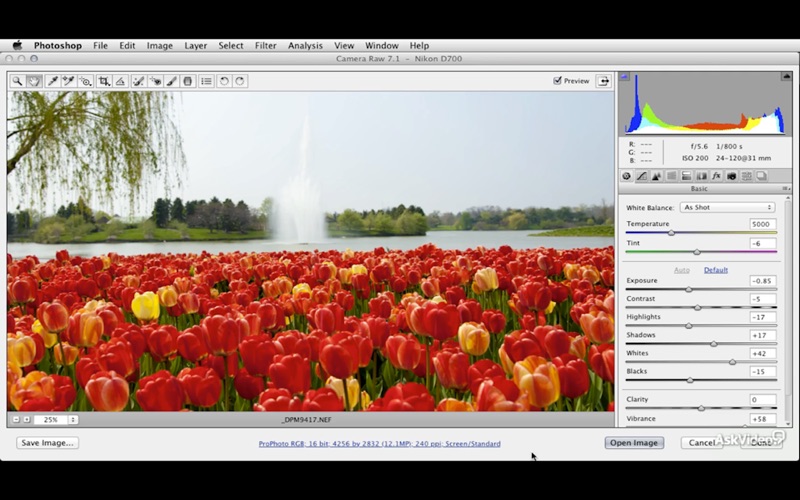Click the Open Image button
The width and height of the screenshot is (800, 500).
point(634,443)
